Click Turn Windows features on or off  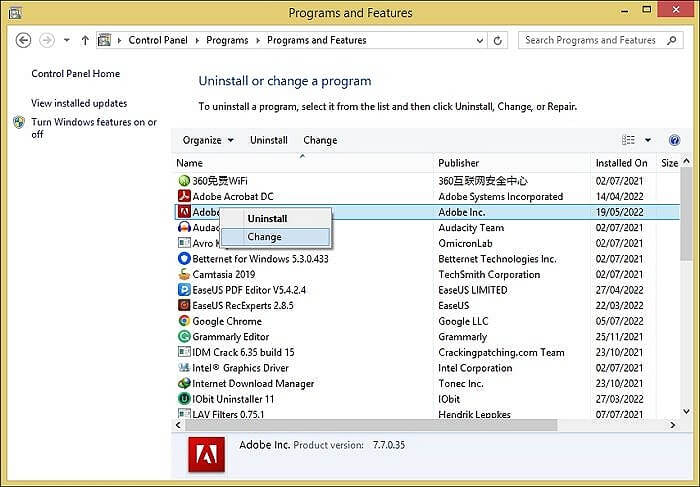[93, 128]
